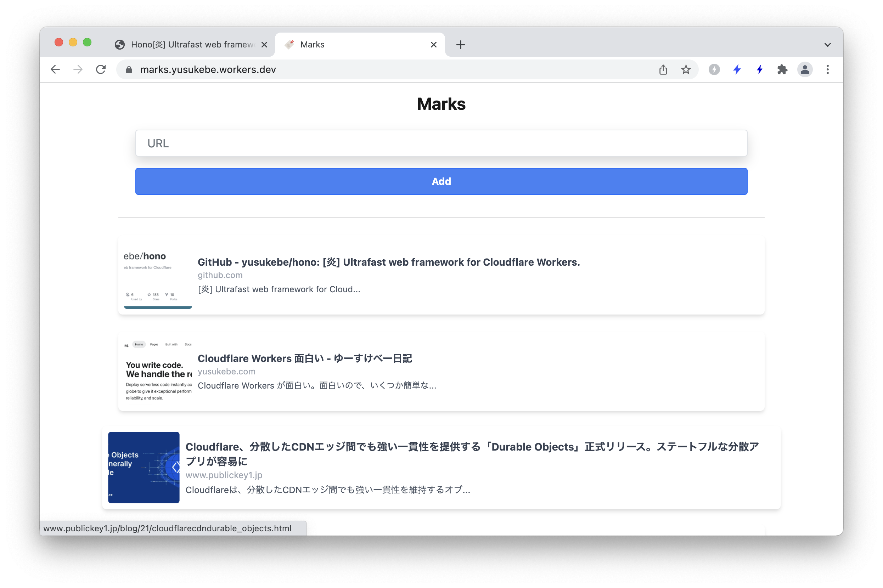Click the Marks page heading
Viewport: 883px width, 588px height.
(x=441, y=104)
